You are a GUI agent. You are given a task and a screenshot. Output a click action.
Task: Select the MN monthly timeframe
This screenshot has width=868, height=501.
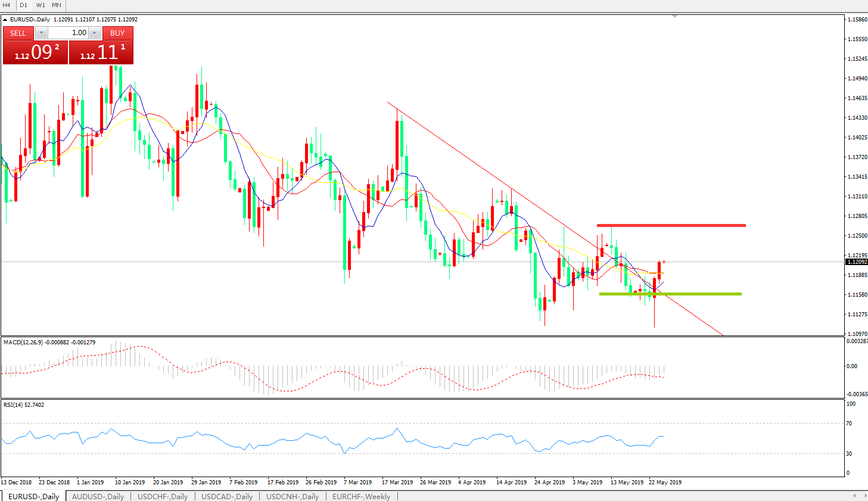coord(57,5)
